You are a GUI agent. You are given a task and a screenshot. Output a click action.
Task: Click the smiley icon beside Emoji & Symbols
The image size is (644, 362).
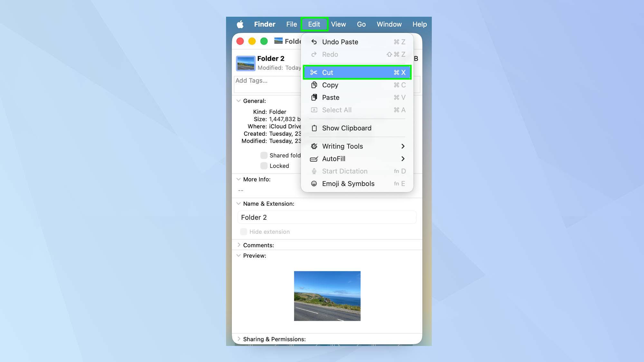point(314,183)
